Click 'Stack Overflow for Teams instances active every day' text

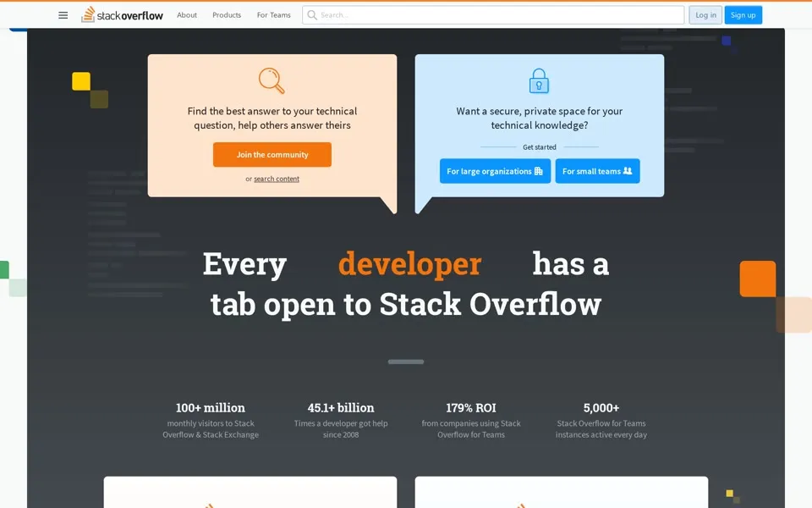pyautogui.click(x=601, y=429)
